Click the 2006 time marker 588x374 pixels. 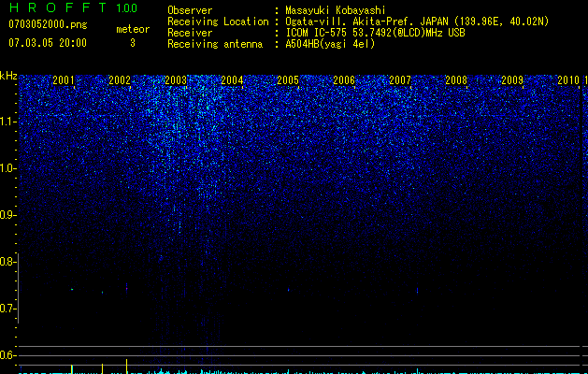(344, 79)
